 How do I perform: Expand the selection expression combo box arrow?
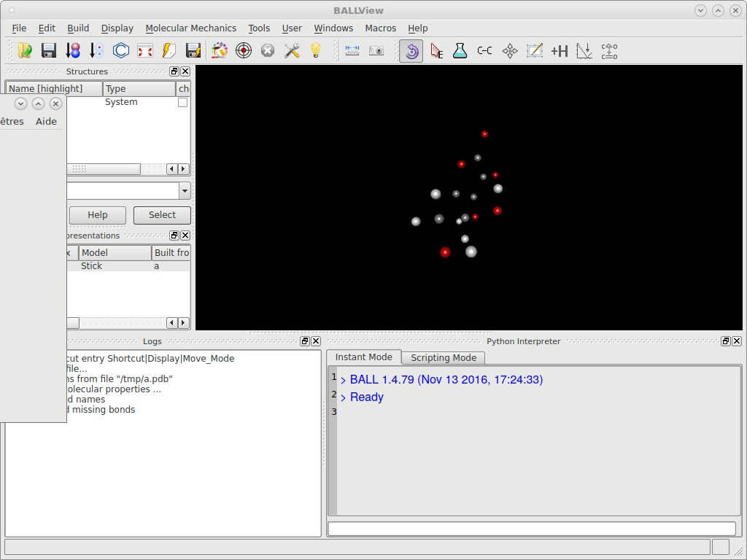(185, 191)
